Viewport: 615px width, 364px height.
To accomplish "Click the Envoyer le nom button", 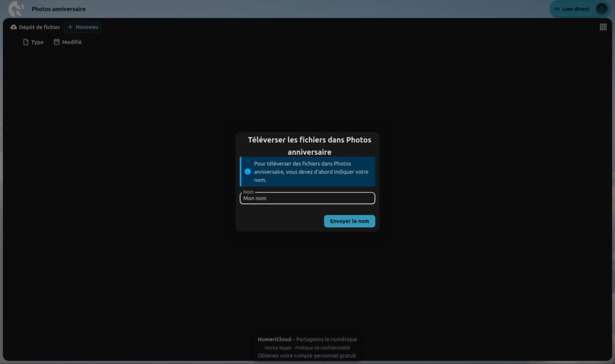I will tap(349, 221).
